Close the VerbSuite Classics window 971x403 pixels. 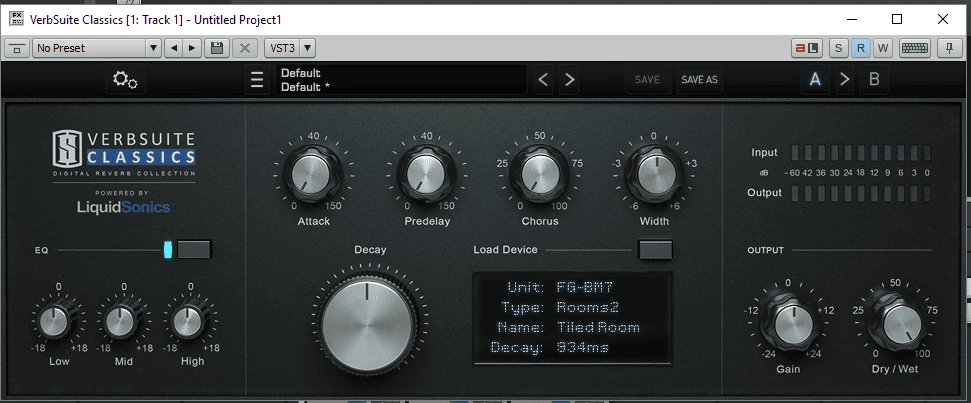(943, 19)
